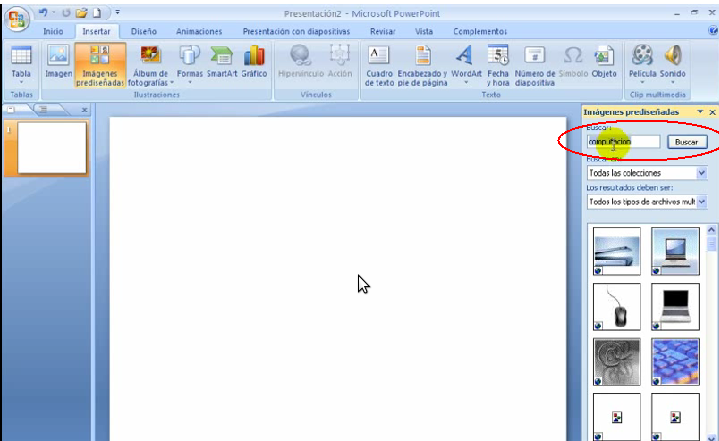Select the black-screen laptop clip art
This screenshot has width=719, height=441.
(675, 307)
